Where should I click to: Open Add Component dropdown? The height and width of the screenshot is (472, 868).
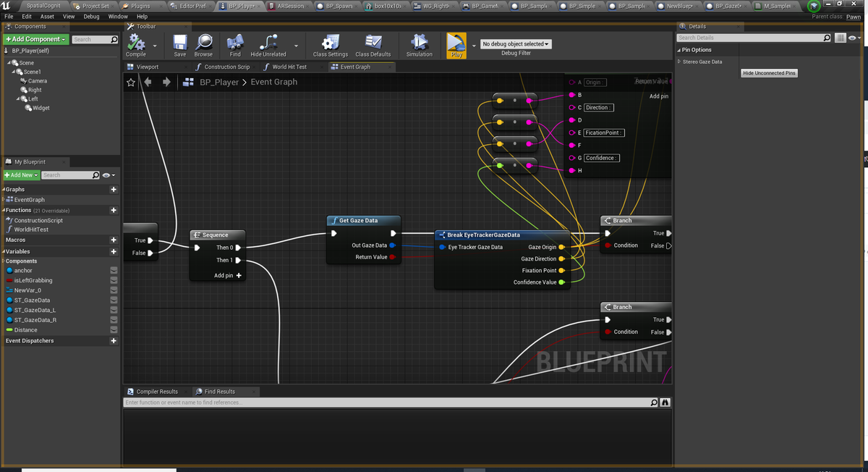click(x=35, y=39)
